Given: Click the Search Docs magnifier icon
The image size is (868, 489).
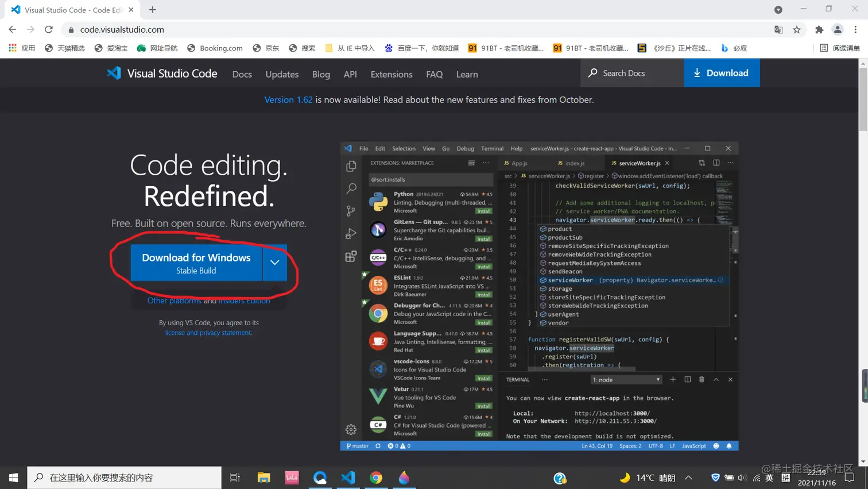Looking at the screenshot, I should [593, 73].
